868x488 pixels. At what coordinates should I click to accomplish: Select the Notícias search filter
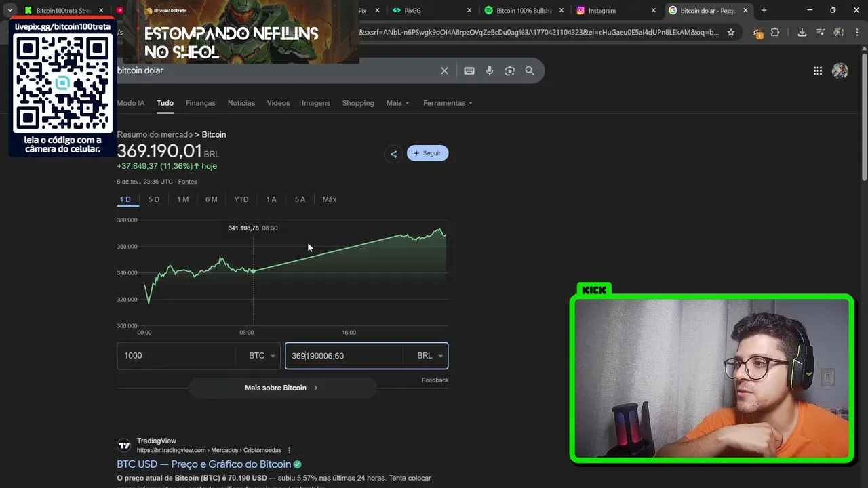241,103
